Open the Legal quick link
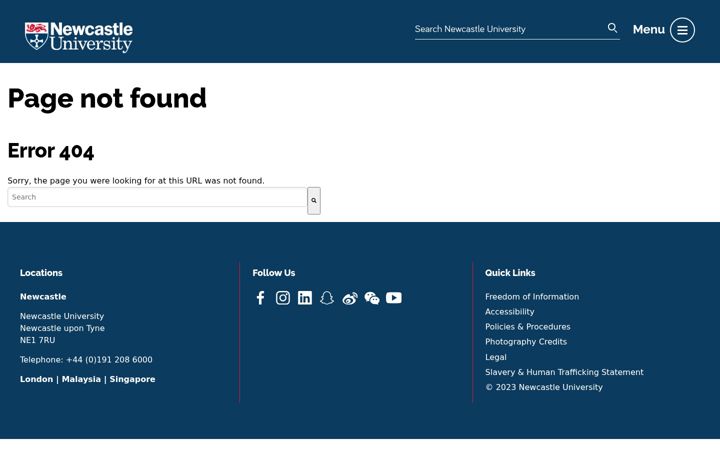The height and width of the screenshot is (450, 720). [495, 357]
